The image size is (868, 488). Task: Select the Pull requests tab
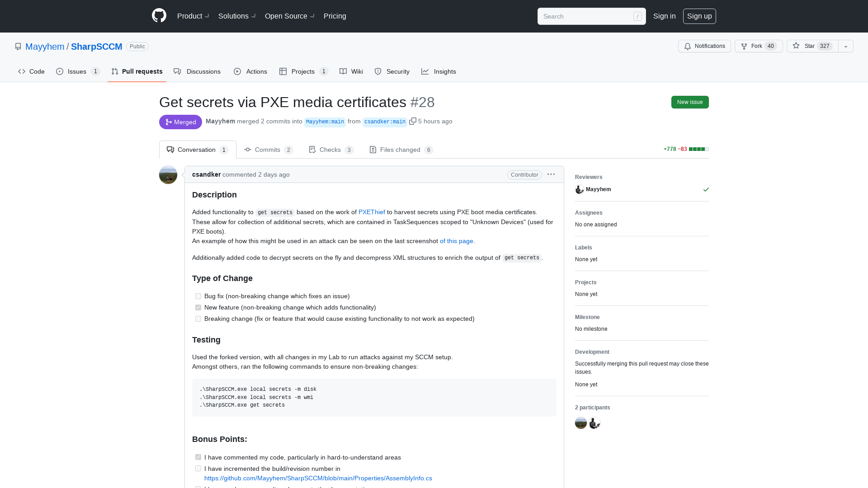tap(137, 71)
